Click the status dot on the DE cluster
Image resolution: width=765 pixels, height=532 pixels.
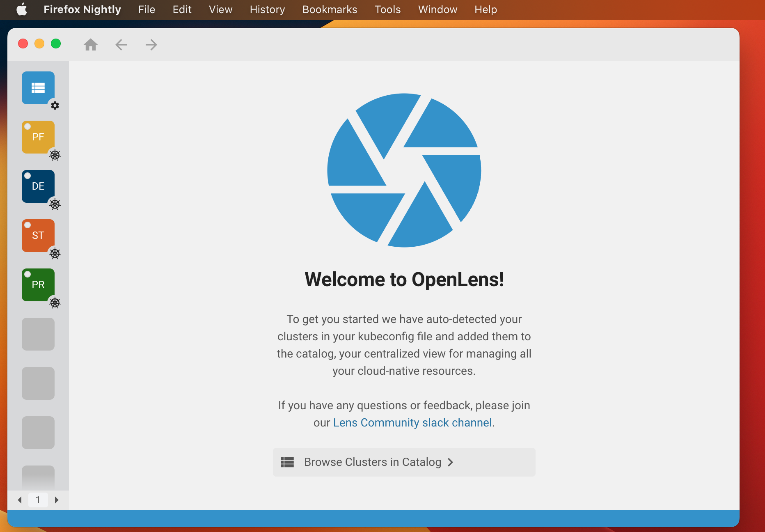(27, 175)
